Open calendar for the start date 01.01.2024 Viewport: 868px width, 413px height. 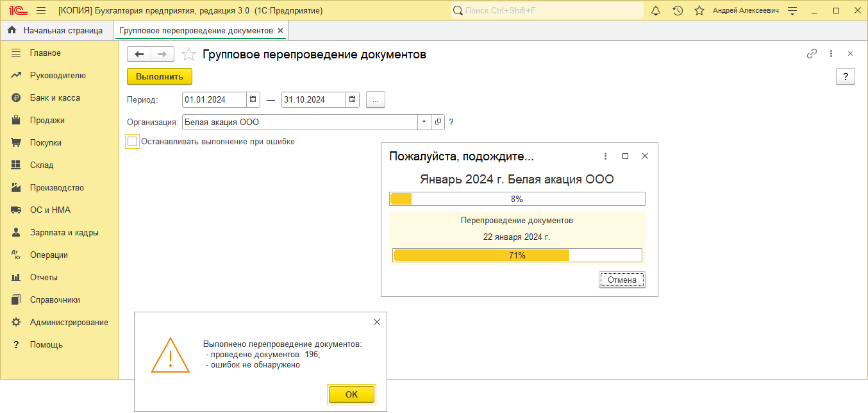(253, 99)
